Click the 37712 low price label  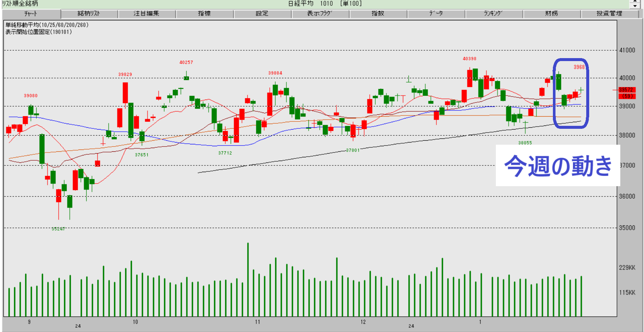pos(225,153)
